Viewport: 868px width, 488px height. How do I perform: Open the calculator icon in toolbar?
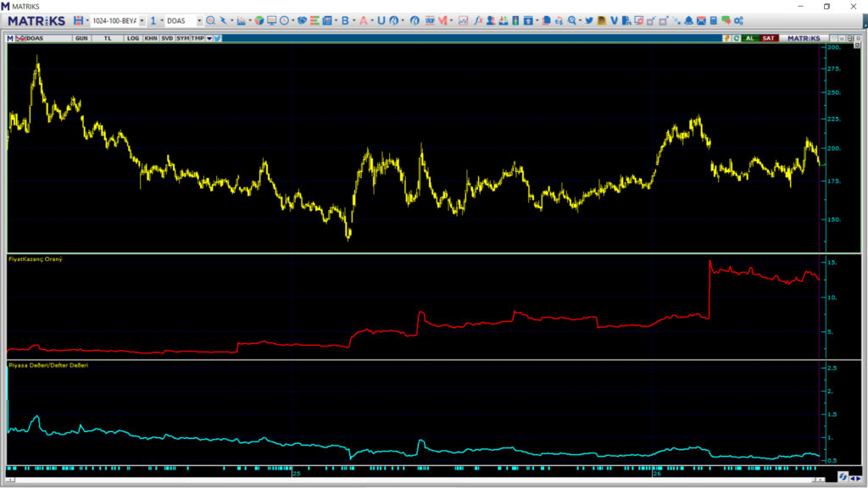pos(714,20)
